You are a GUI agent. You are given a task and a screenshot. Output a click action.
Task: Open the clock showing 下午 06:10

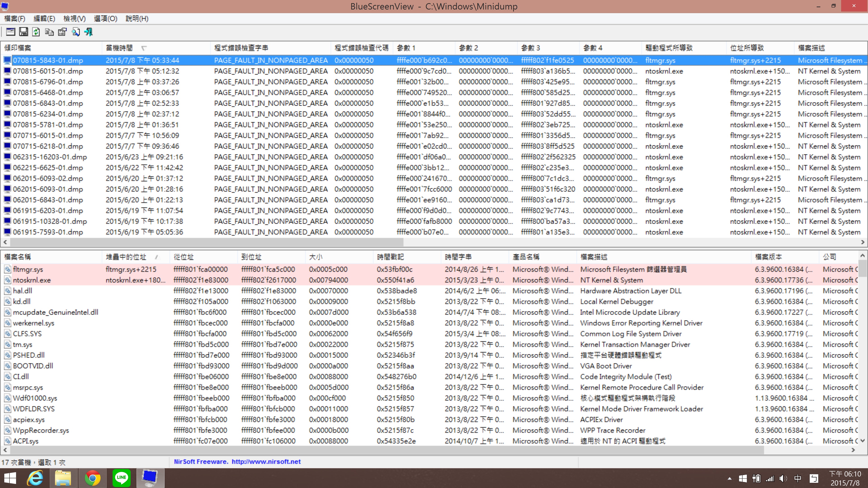tap(845, 479)
